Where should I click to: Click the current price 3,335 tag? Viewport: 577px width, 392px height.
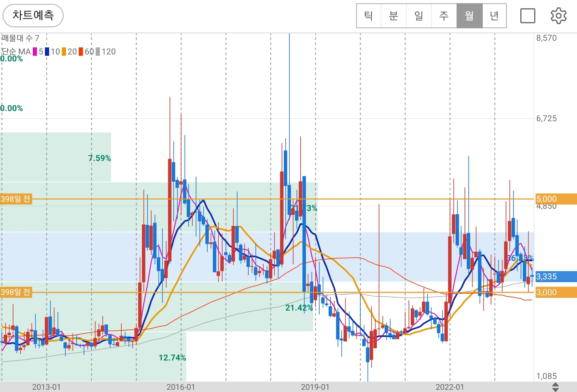pos(556,276)
